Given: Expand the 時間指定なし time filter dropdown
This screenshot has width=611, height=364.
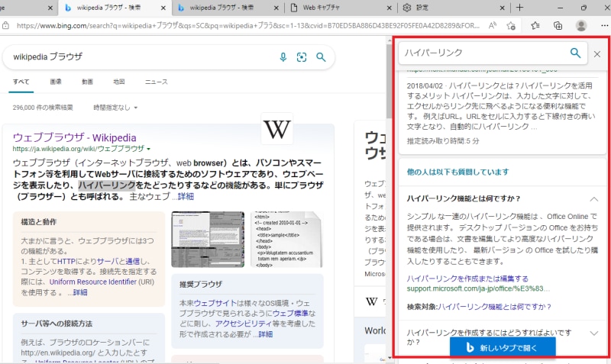Looking at the screenshot, I should click(x=116, y=108).
